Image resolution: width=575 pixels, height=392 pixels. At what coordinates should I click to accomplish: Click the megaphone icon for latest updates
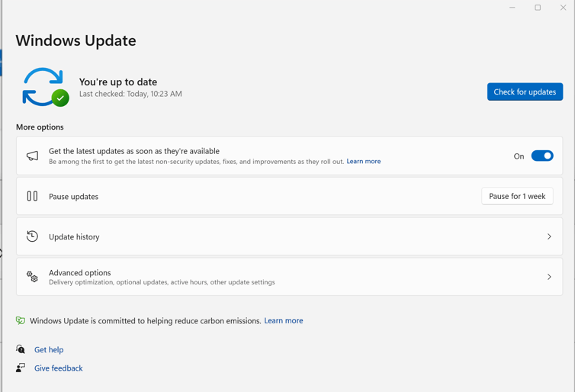[32, 156]
